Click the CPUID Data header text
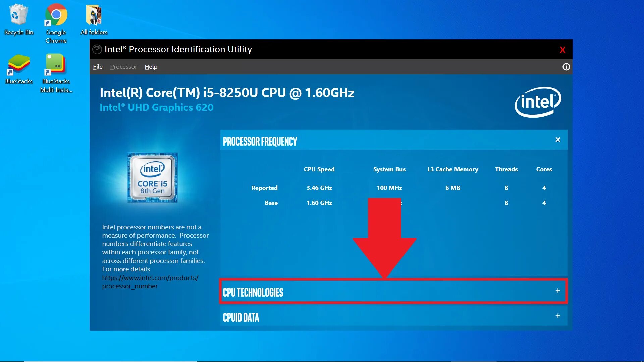The image size is (644, 362). [241, 318]
